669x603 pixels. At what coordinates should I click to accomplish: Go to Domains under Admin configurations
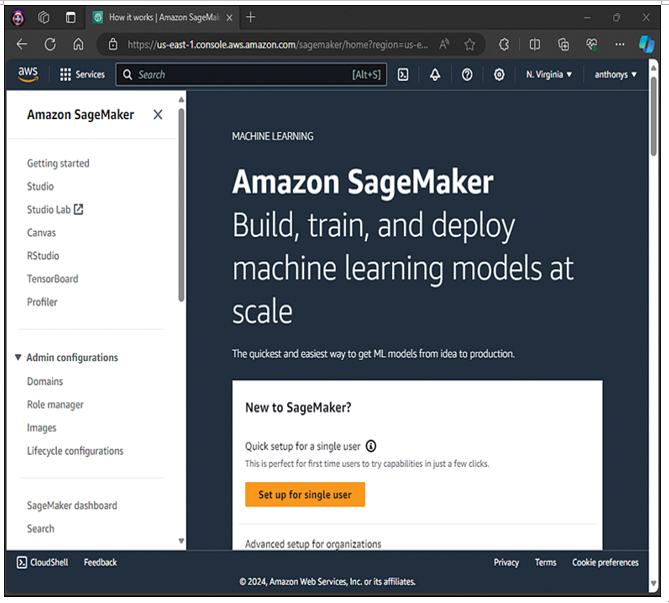coord(45,381)
